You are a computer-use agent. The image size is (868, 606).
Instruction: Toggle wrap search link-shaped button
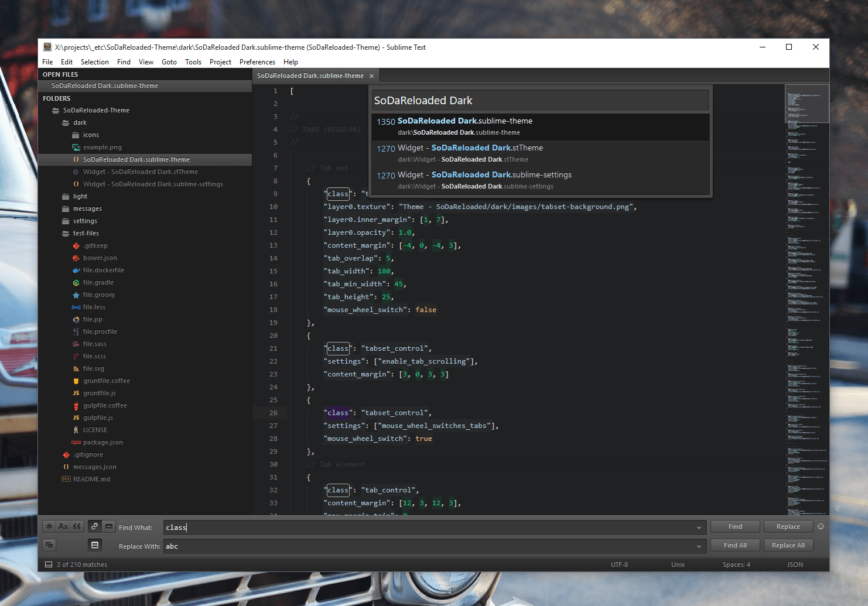[x=94, y=526]
